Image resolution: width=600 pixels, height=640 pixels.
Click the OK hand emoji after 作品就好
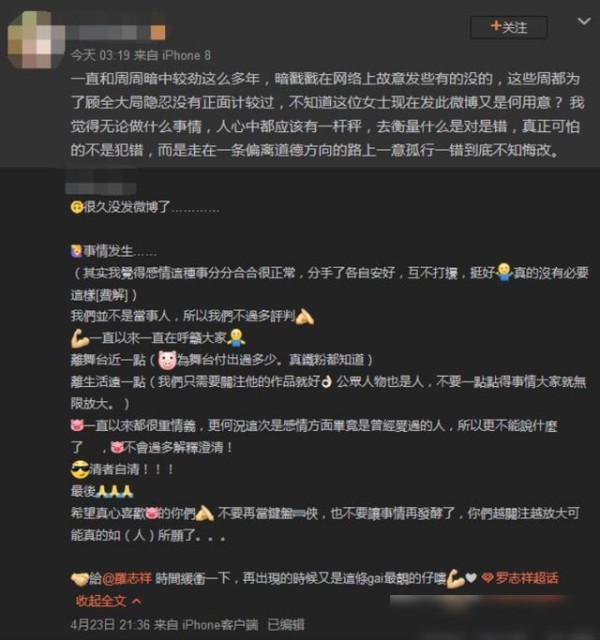pos(327,382)
